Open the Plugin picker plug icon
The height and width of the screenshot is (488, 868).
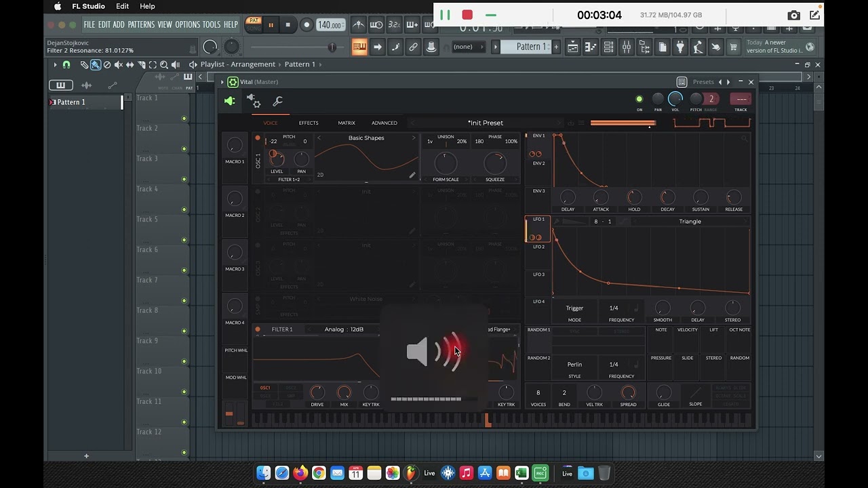(680, 47)
